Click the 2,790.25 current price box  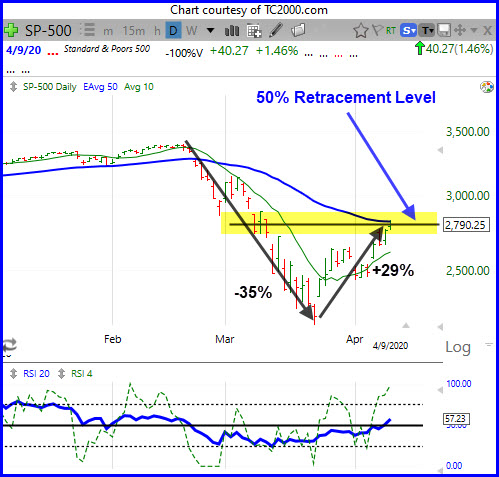(x=466, y=225)
